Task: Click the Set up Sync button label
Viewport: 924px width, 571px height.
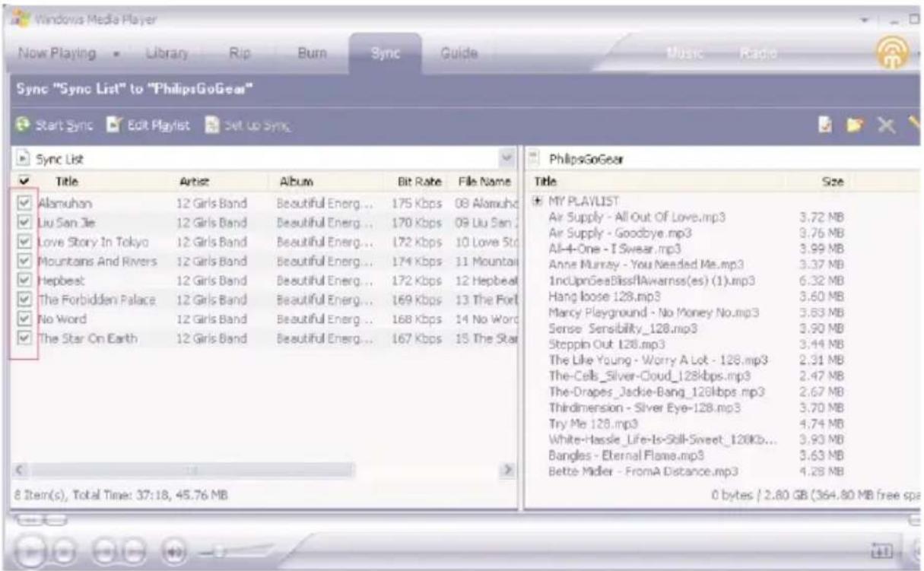Action: pos(257,125)
